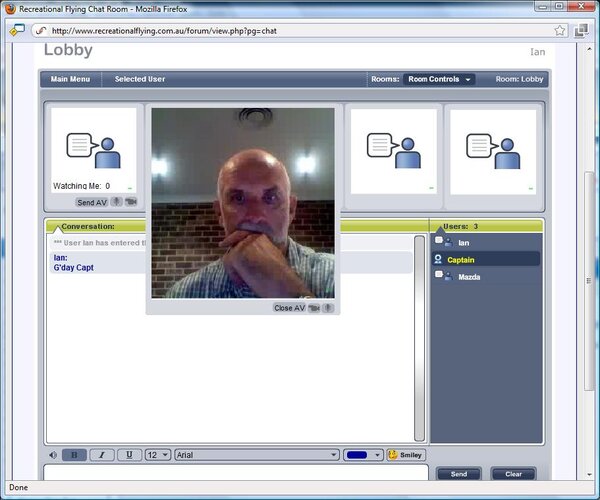This screenshot has height=500, width=600.
Task: Open the Main Menu
Action: tap(72, 79)
